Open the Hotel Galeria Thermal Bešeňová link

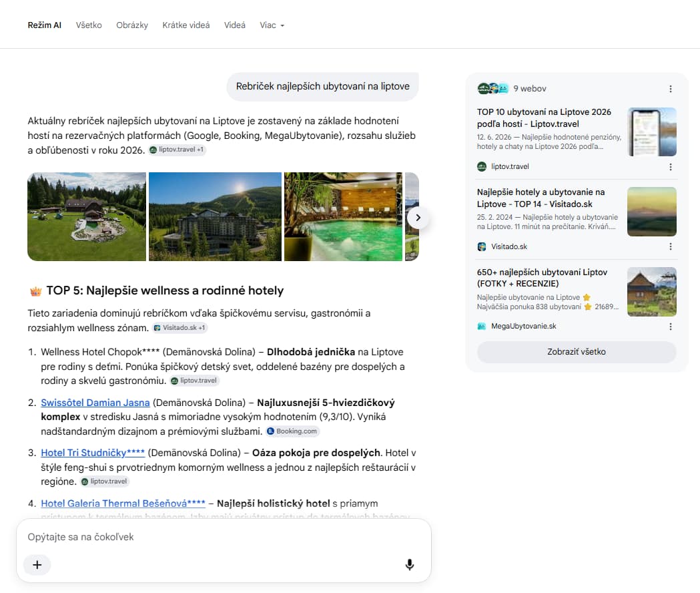pyautogui.click(x=123, y=503)
